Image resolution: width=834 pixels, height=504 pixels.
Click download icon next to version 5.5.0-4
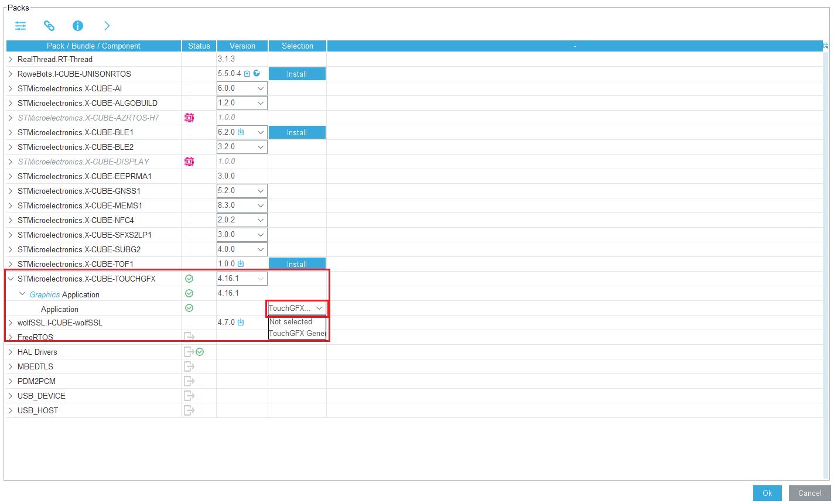[x=247, y=74]
